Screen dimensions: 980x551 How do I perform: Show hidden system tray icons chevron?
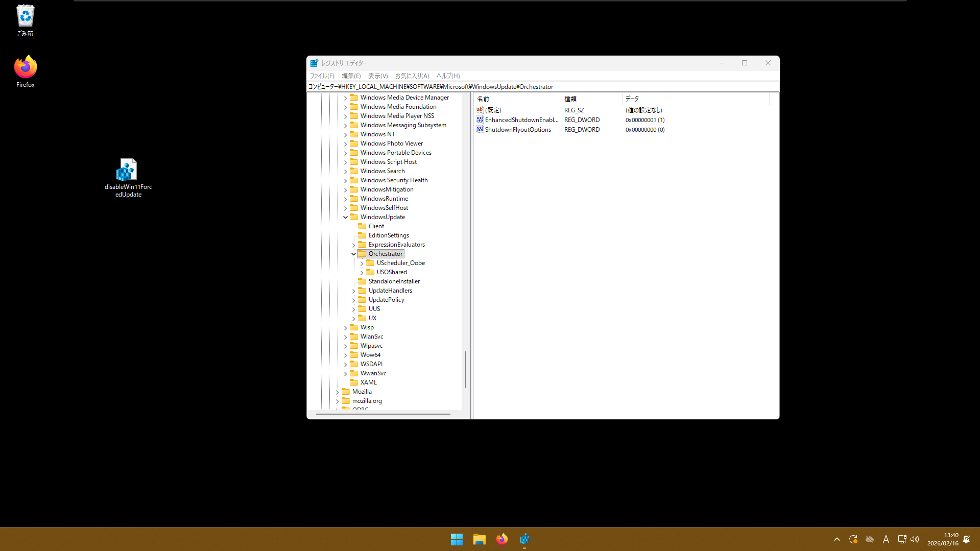pyautogui.click(x=836, y=539)
